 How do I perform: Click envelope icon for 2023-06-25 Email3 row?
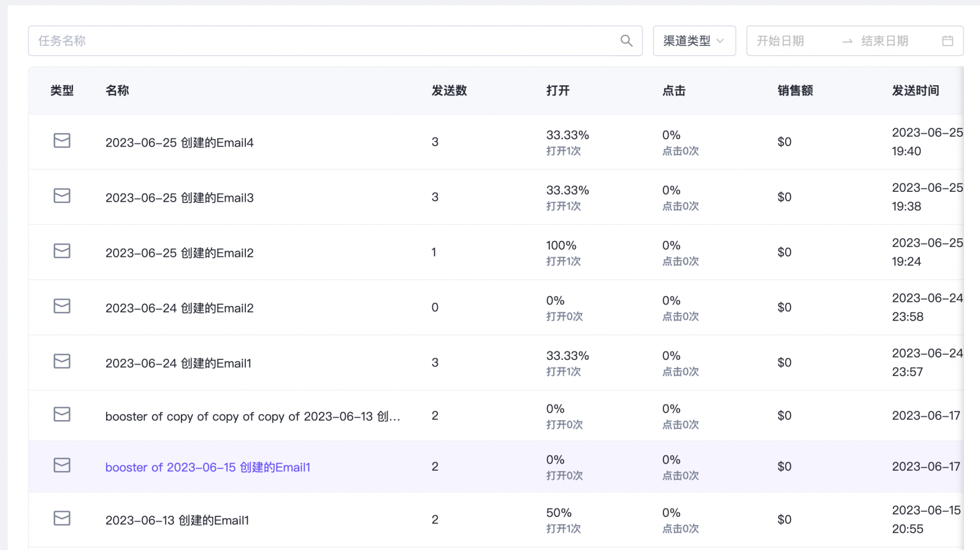point(62,196)
